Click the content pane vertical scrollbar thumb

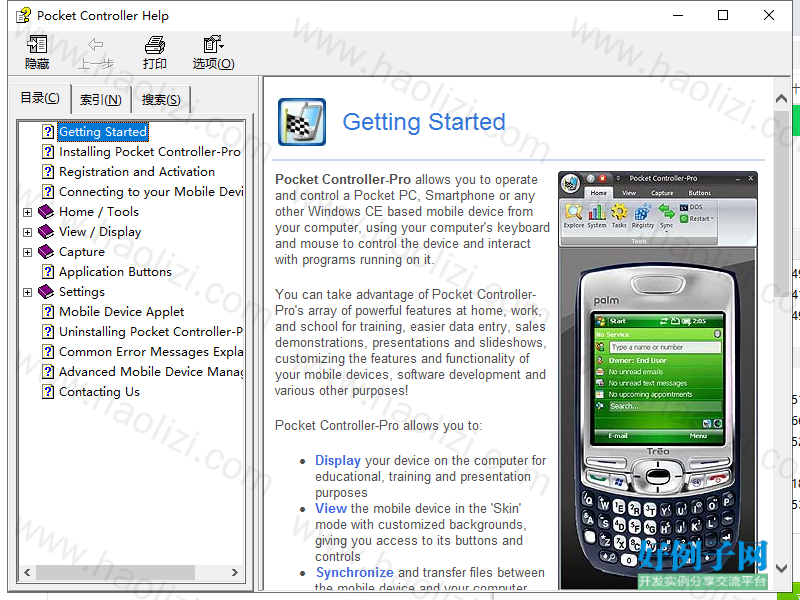pos(781,203)
